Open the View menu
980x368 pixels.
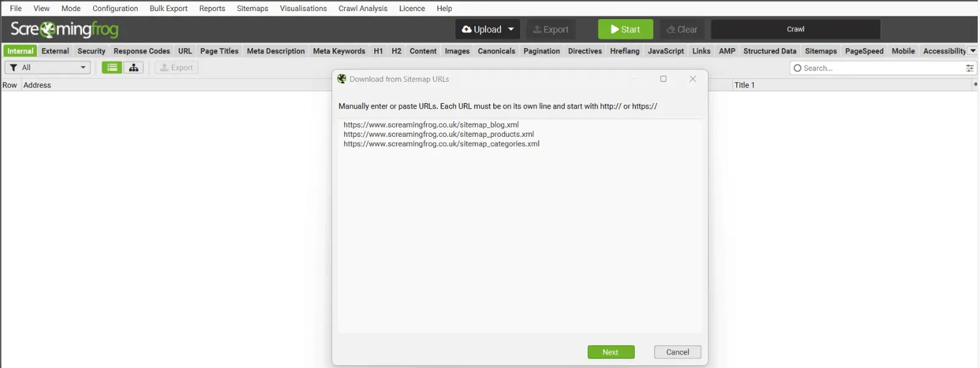coord(42,9)
